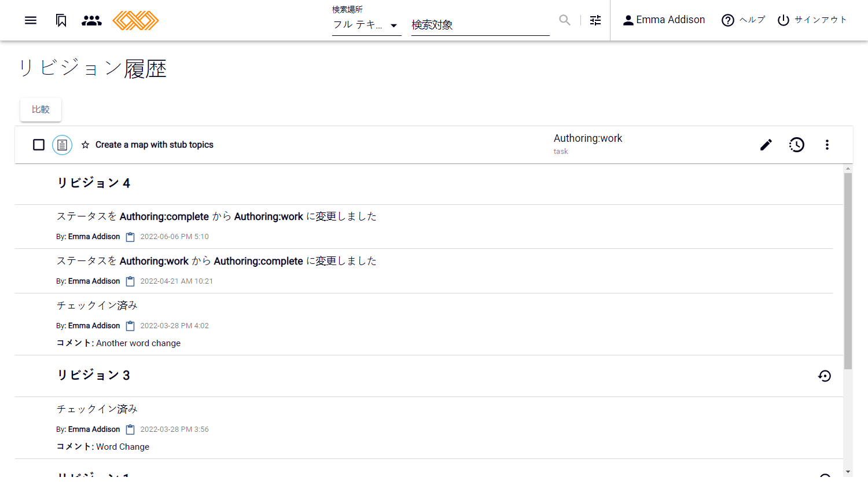Open the groups people icon
Screen dimensions: 868x492
(x=91, y=20)
